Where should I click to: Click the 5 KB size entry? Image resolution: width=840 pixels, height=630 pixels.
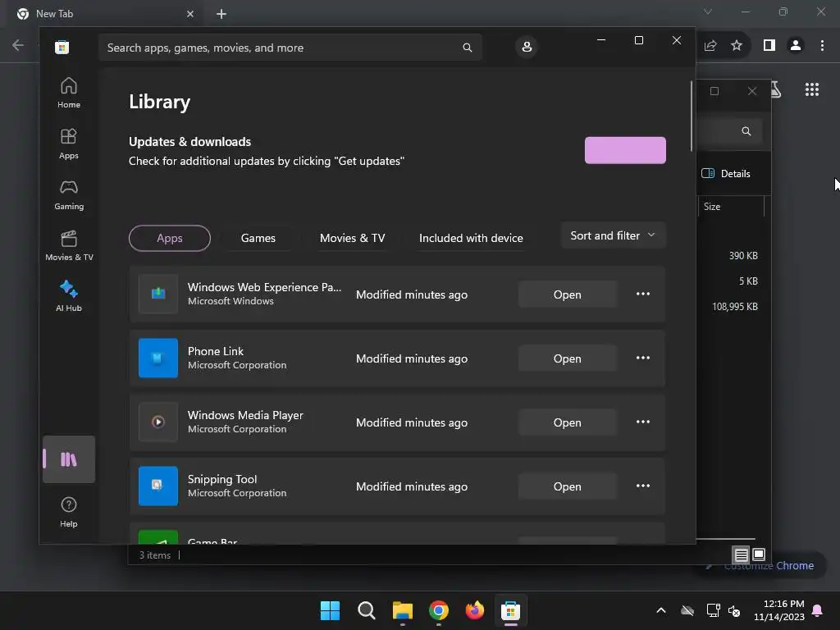click(x=748, y=281)
